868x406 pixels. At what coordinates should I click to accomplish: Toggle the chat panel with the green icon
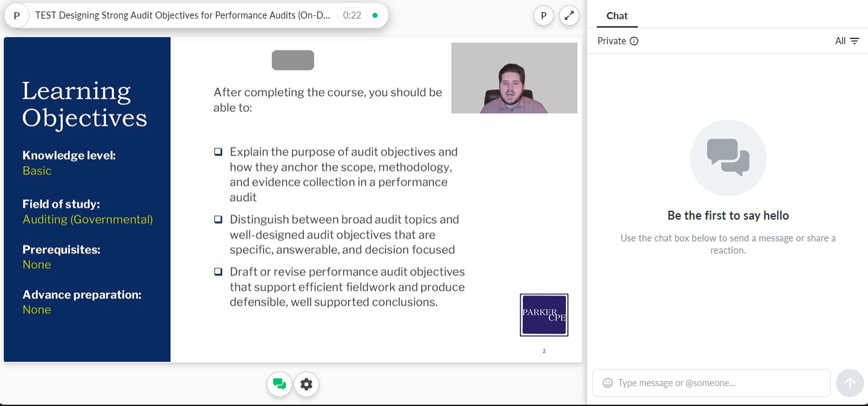pyautogui.click(x=280, y=384)
